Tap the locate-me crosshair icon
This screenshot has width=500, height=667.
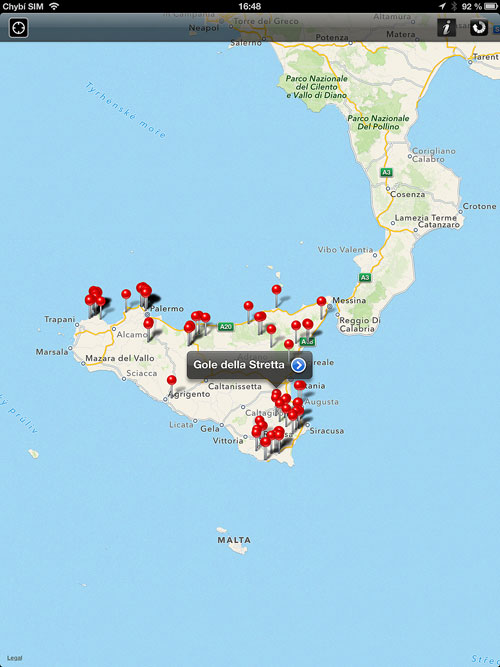[x=19, y=28]
